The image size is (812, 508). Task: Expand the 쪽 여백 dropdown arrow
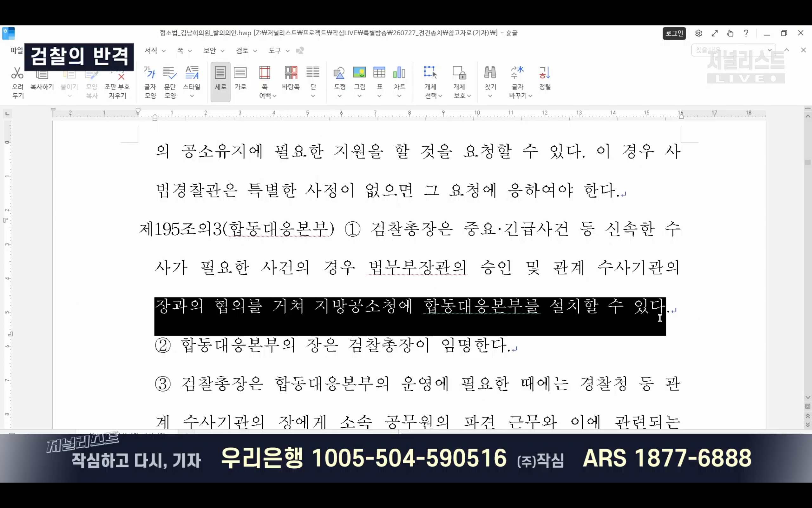pyautogui.click(x=274, y=96)
